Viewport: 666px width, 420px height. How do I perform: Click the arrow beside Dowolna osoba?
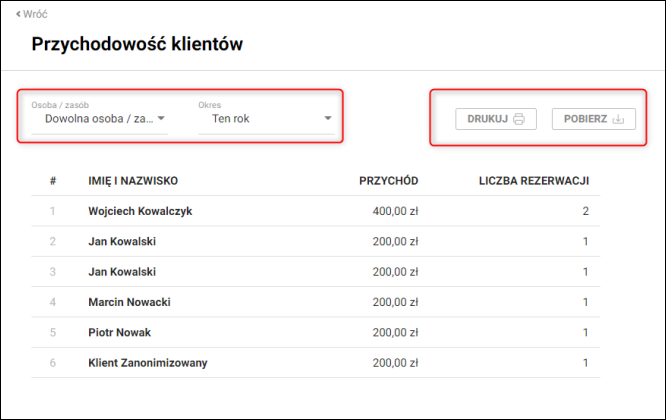tap(161, 118)
